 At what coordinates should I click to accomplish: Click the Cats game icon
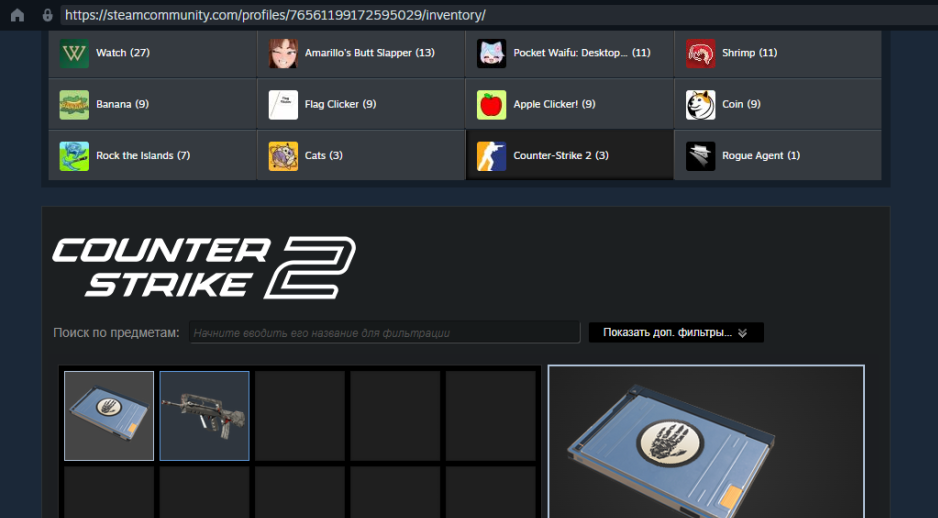pyautogui.click(x=283, y=156)
